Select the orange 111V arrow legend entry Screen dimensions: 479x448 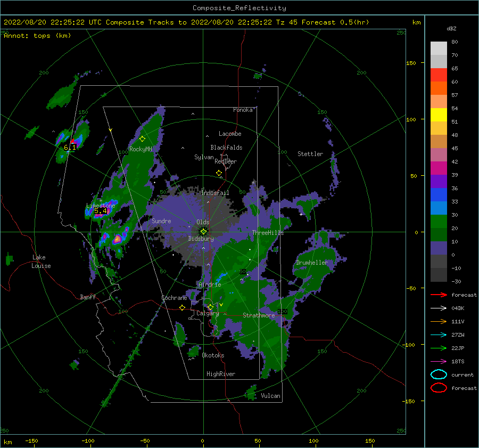point(439,321)
